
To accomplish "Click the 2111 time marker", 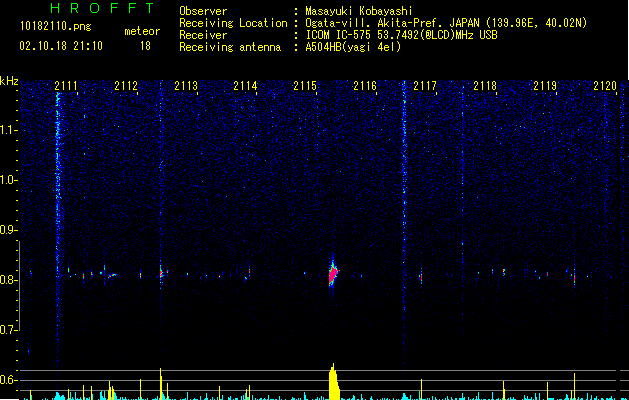I will coord(66,86).
